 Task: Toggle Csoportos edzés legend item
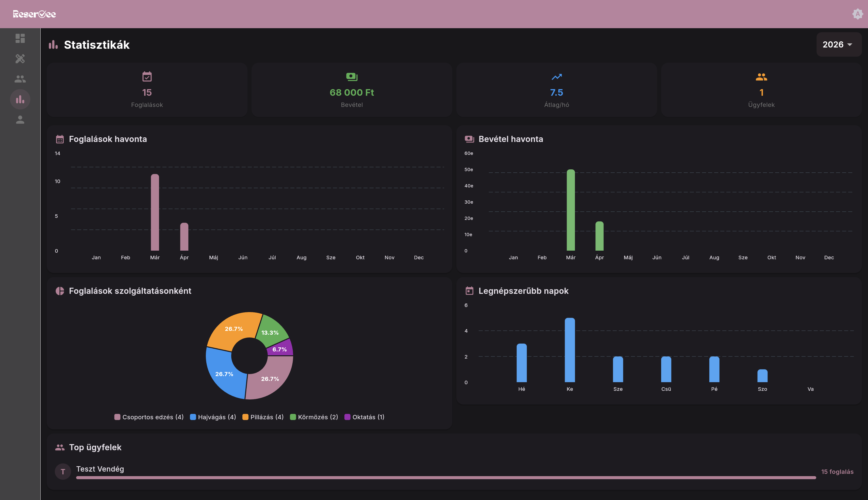point(149,417)
